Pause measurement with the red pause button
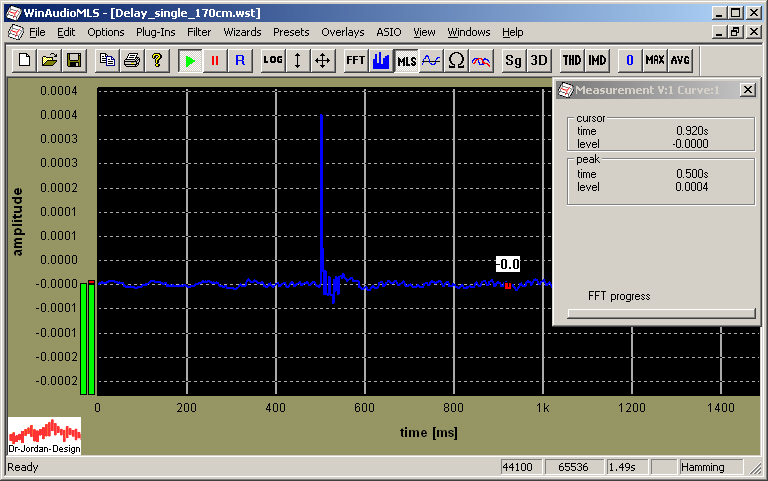The image size is (768, 481). pos(215,60)
